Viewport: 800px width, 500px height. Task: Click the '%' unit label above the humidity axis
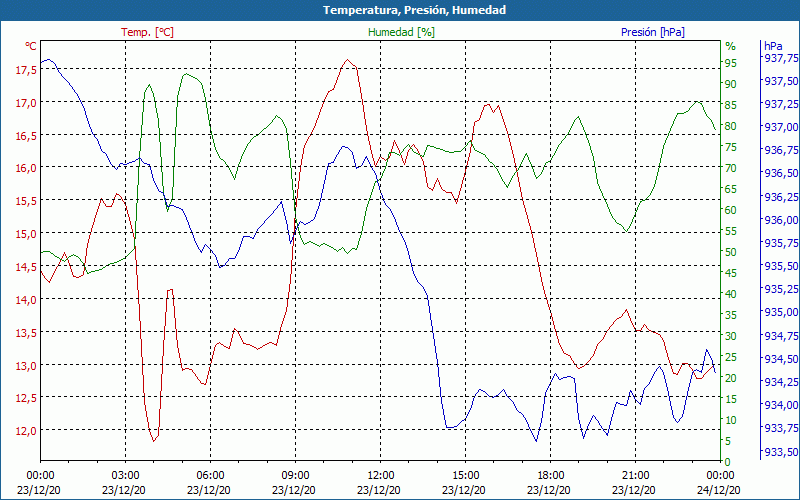pyautogui.click(x=731, y=46)
